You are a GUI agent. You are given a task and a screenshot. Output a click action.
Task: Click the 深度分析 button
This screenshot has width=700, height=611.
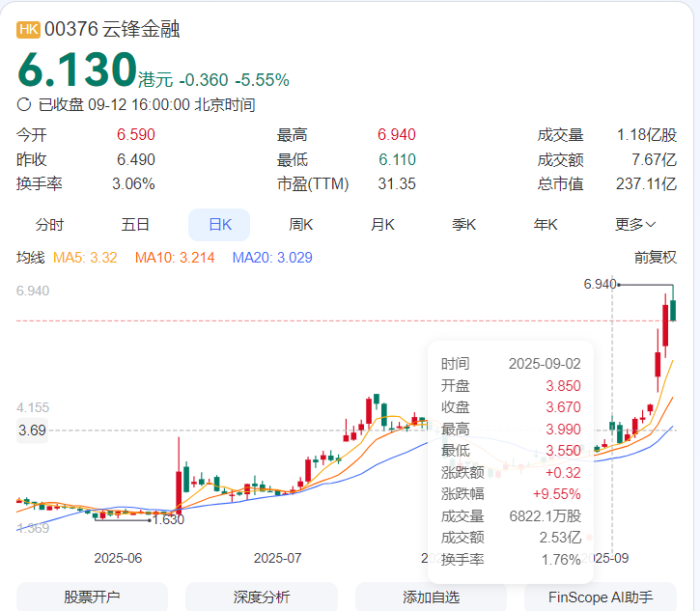262,597
